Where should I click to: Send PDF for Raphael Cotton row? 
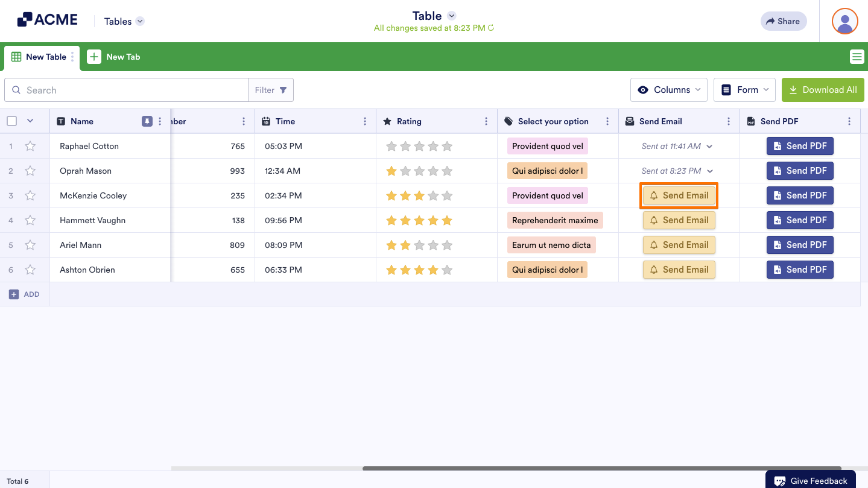(800, 146)
